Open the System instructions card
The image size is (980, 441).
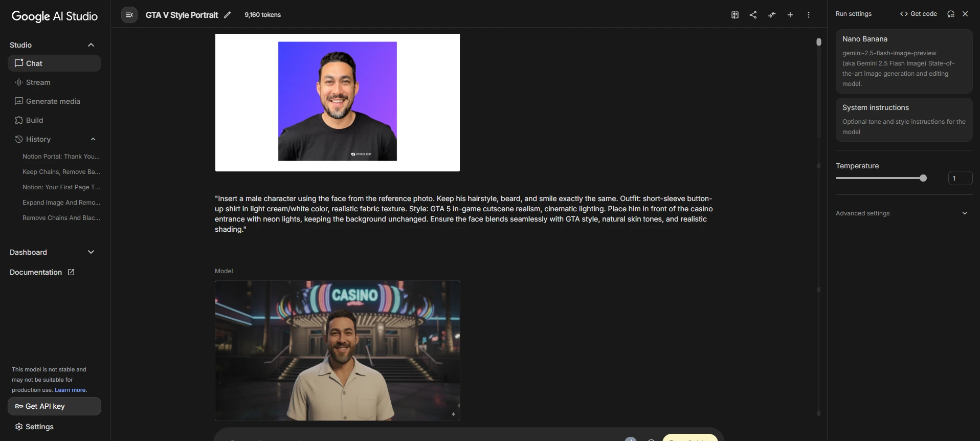tap(904, 120)
